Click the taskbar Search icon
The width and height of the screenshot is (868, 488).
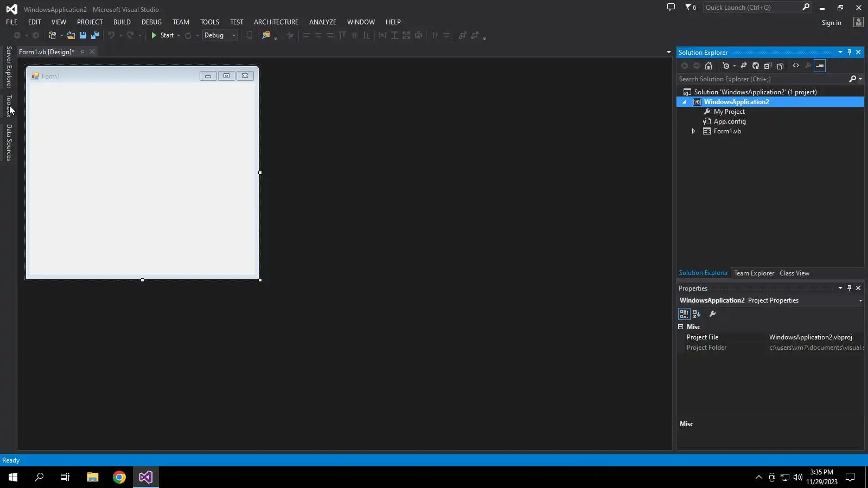click(39, 477)
